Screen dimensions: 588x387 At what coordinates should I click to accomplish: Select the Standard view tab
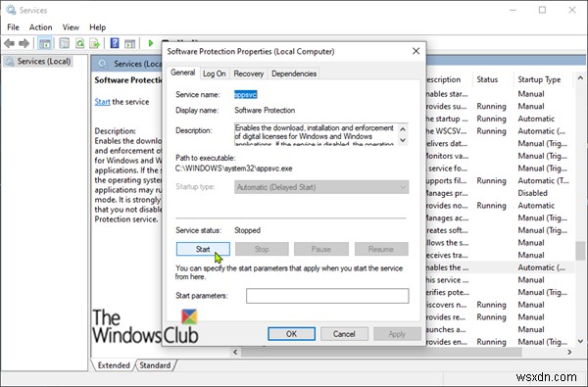(x=155, y=365)
